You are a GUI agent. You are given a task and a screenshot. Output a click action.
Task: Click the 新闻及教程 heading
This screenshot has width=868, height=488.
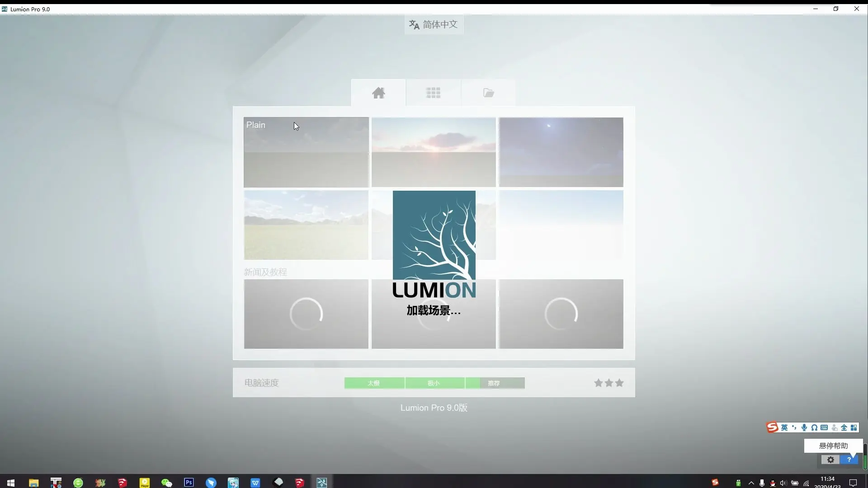tap(265, 272)
